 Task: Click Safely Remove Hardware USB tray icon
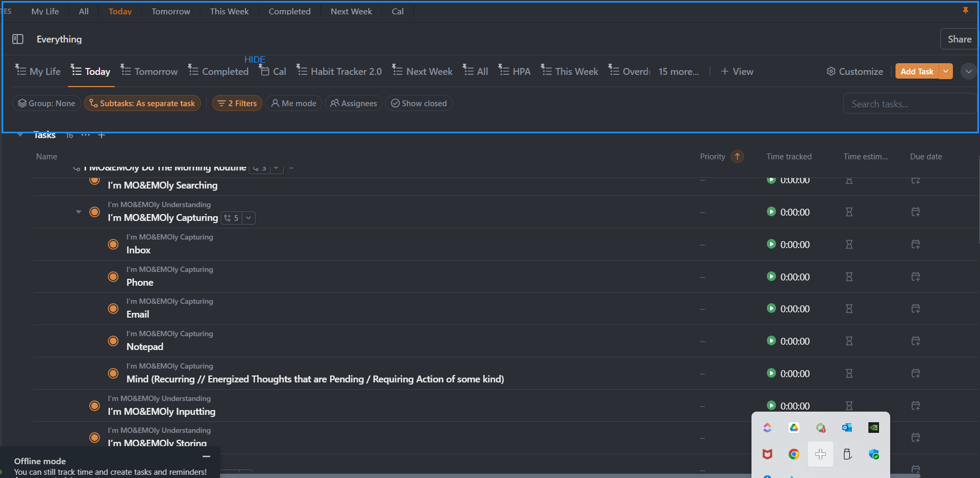tap(847, 454)
